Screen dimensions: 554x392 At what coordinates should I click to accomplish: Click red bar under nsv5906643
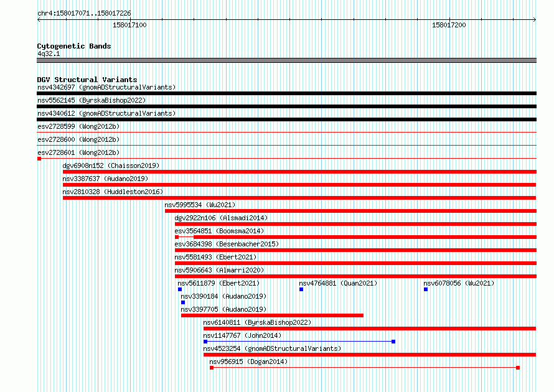coord(356,276)
